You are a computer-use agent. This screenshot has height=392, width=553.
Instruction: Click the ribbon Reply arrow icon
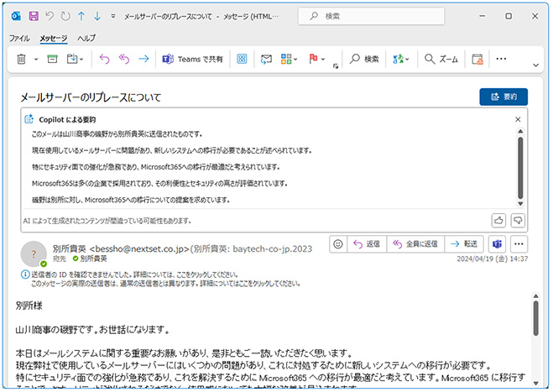pos(104,59)
